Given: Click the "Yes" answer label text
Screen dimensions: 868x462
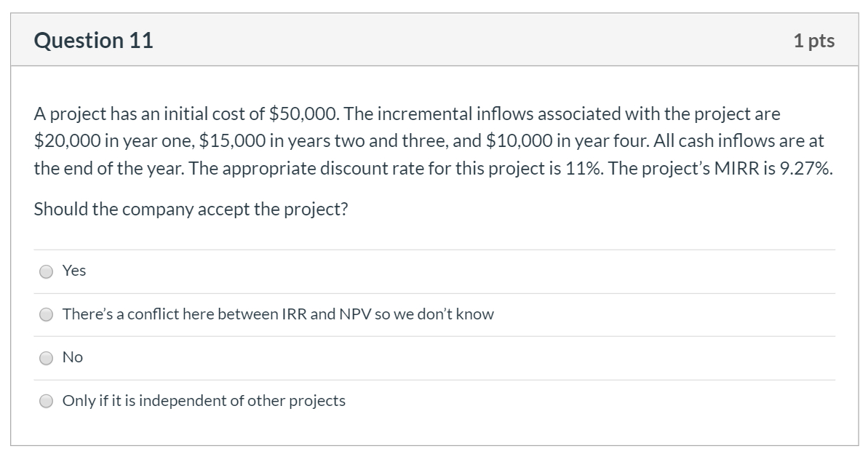Looking at the screenshot, I should tap(73, 271).
